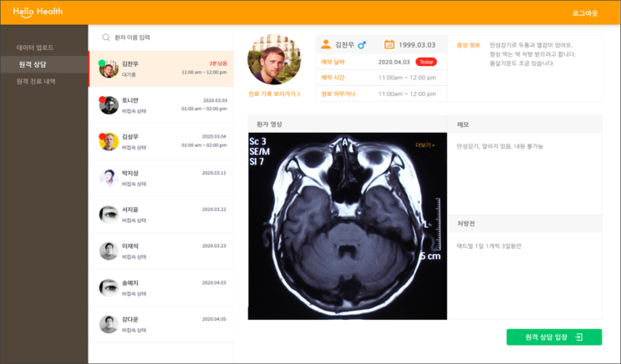This screenshot has width=621, height=364.
Task: Click 김찬우's avatar in the patient list
Action: pos(109,68)
